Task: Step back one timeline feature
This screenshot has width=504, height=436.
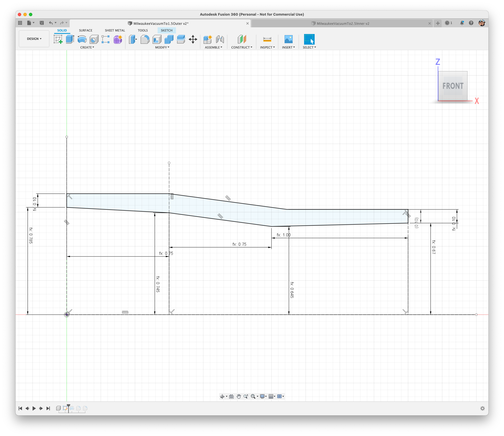Action: point(27,408)
